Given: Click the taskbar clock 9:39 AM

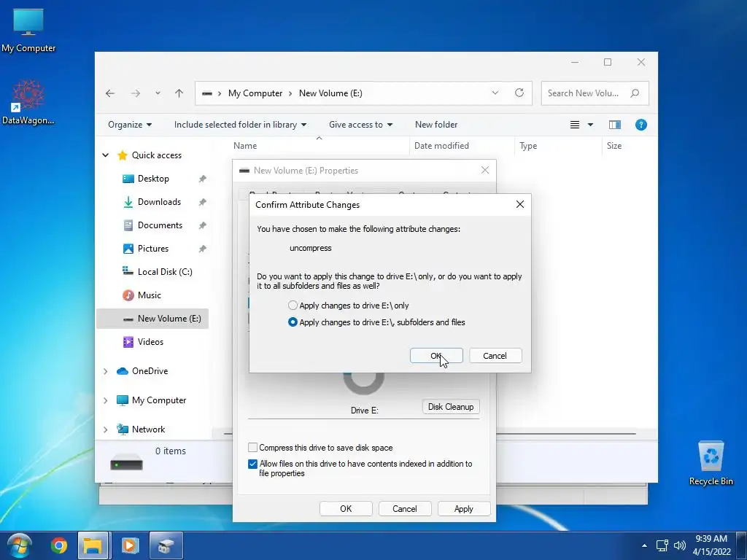Looking at the screenshot, I should [711, 539].
